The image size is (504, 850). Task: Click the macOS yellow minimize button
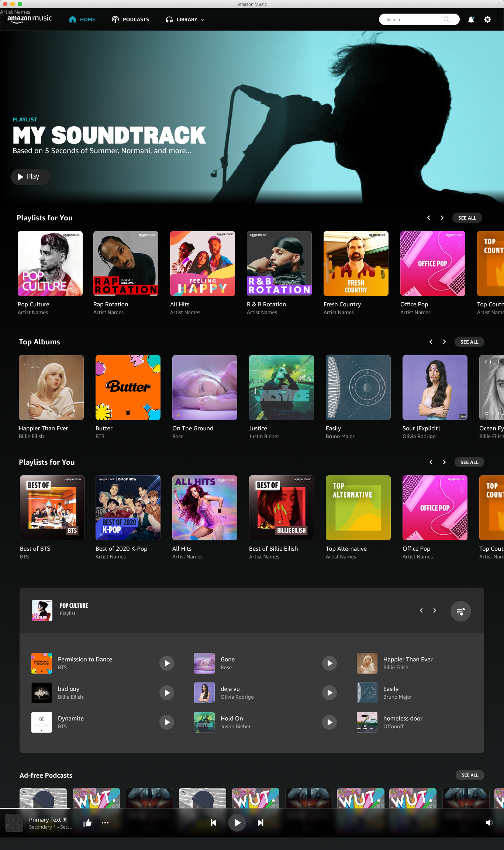13,4
